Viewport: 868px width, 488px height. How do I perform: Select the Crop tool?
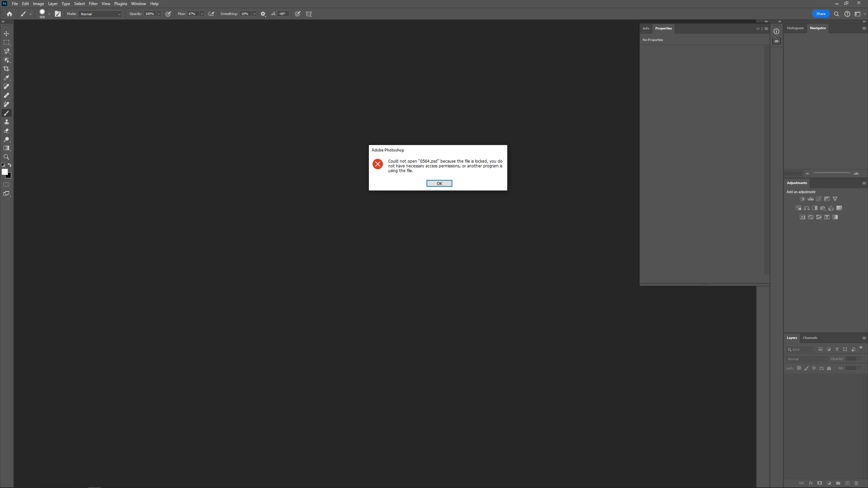[x=6, y=69]
